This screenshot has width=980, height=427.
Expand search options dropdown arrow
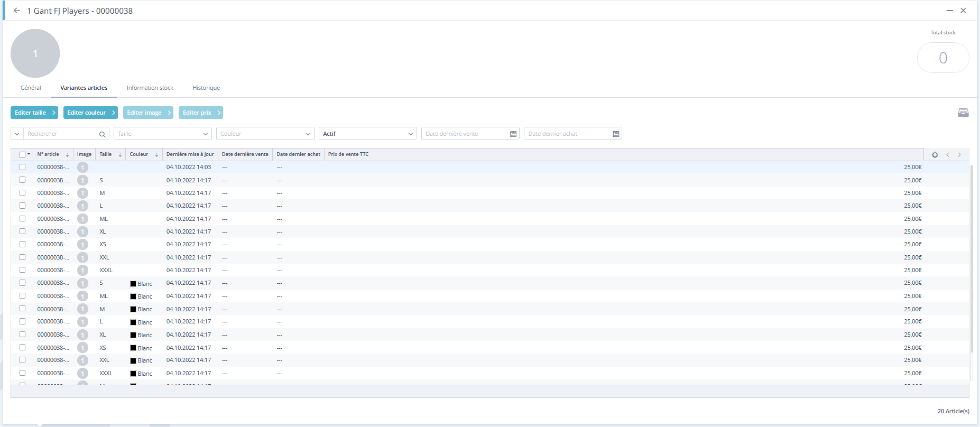point(17,134)
